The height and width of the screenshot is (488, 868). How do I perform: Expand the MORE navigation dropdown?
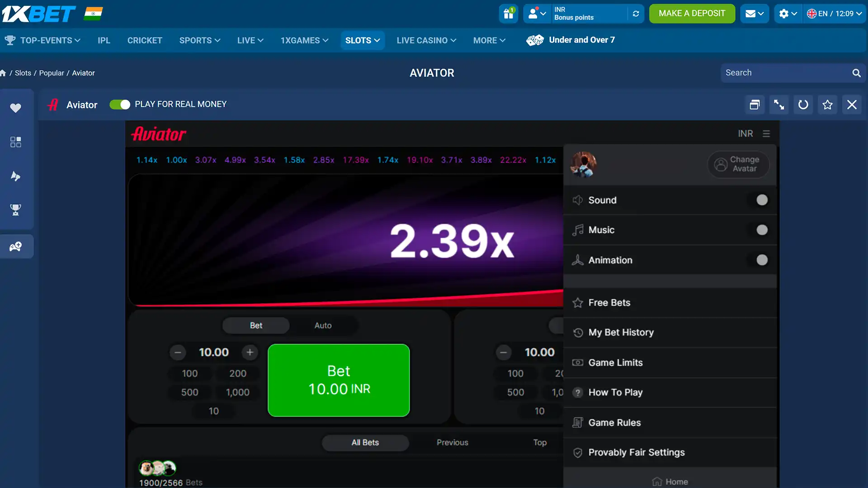tap(489, 40)
